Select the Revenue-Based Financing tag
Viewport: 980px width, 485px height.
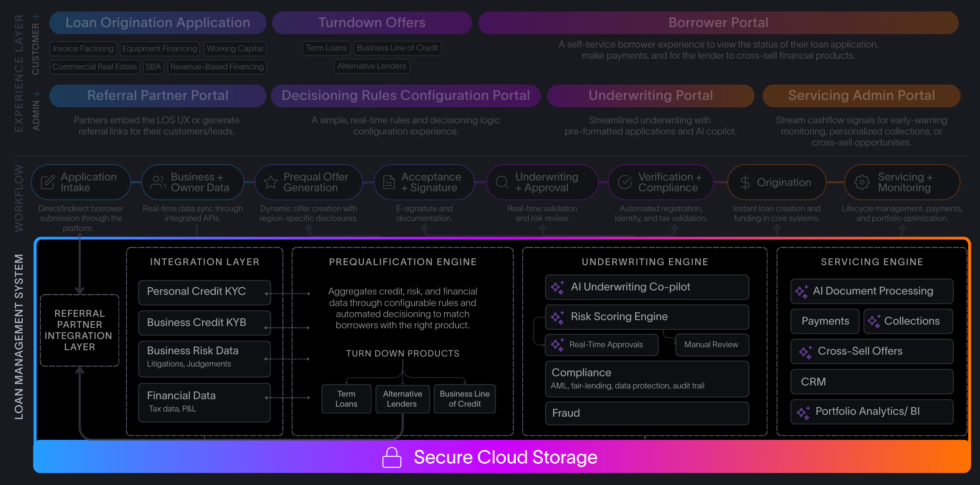[x=217, y=67]
